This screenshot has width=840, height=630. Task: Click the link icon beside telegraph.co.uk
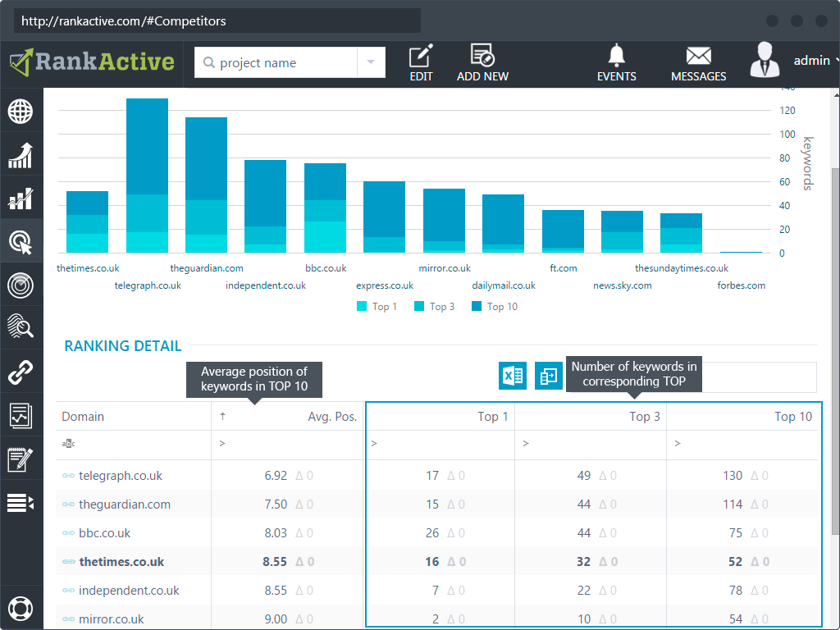point(68,476)
